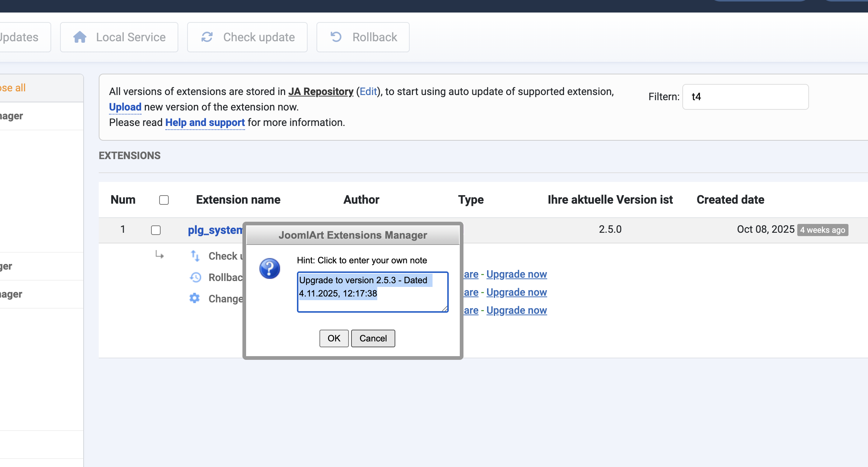This screenshot has height=467, width=868.
Task: Click into the Filtern text field
Action: [x=745, y=97]
